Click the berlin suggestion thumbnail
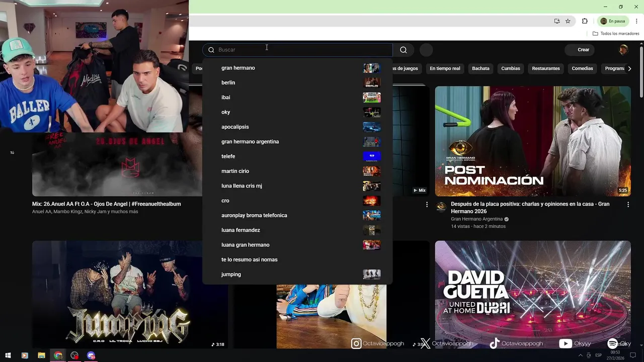Screen dimensions: 644x362 [372, 82]
